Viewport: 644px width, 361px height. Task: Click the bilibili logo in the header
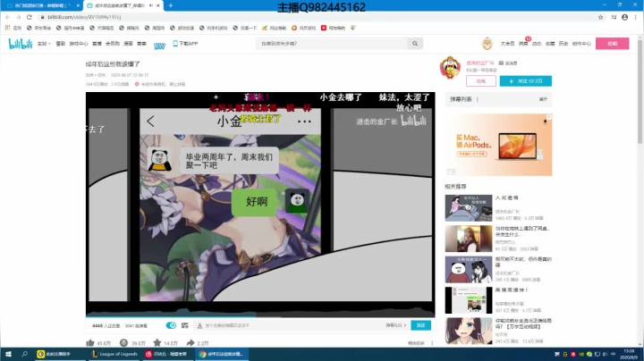pos(20,44)
